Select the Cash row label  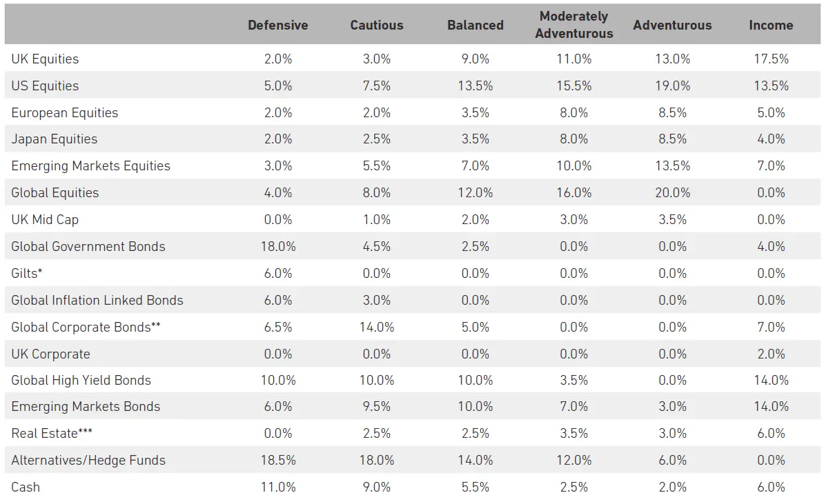coord(26,487)
